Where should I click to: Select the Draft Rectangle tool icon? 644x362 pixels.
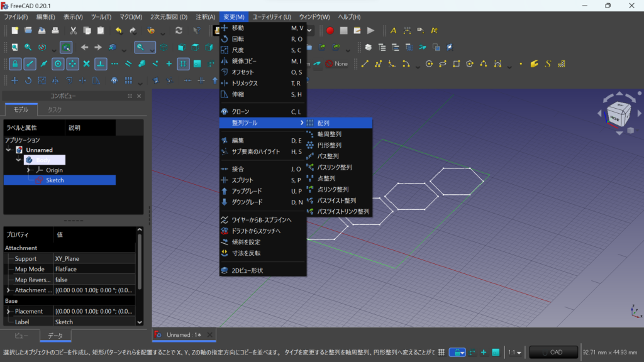point(457,63)
